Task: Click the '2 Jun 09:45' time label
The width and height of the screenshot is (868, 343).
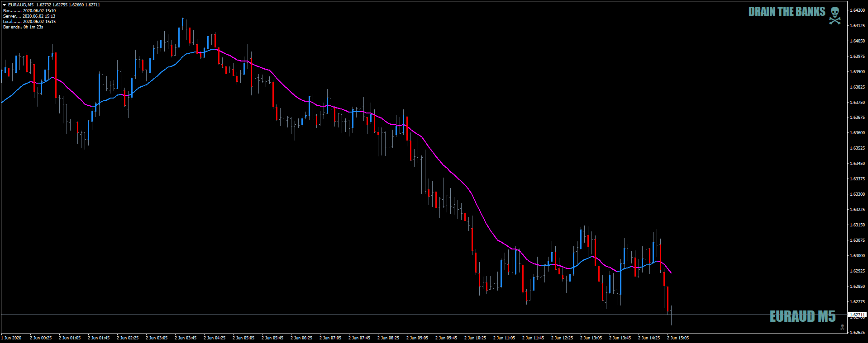Action: coord(446,338)
